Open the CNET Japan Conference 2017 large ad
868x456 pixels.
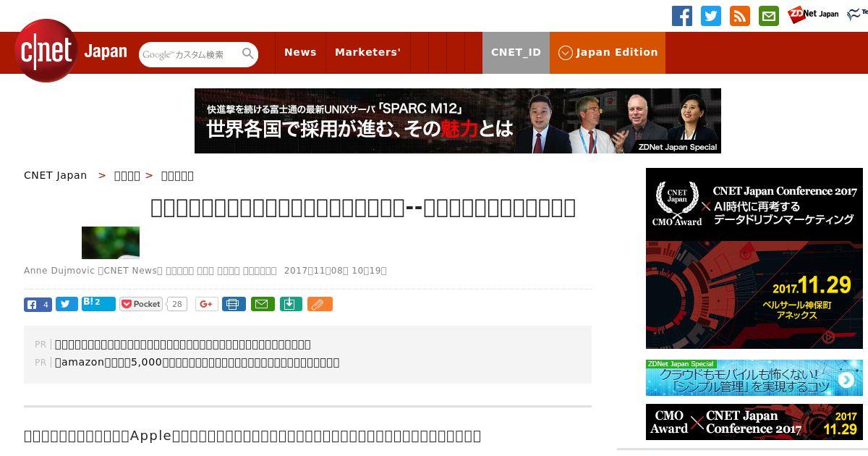[754, 258]
